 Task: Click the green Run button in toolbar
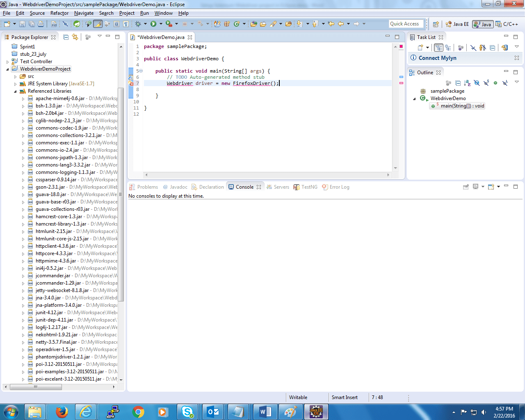pyautogui.click(x=153, y=24)
